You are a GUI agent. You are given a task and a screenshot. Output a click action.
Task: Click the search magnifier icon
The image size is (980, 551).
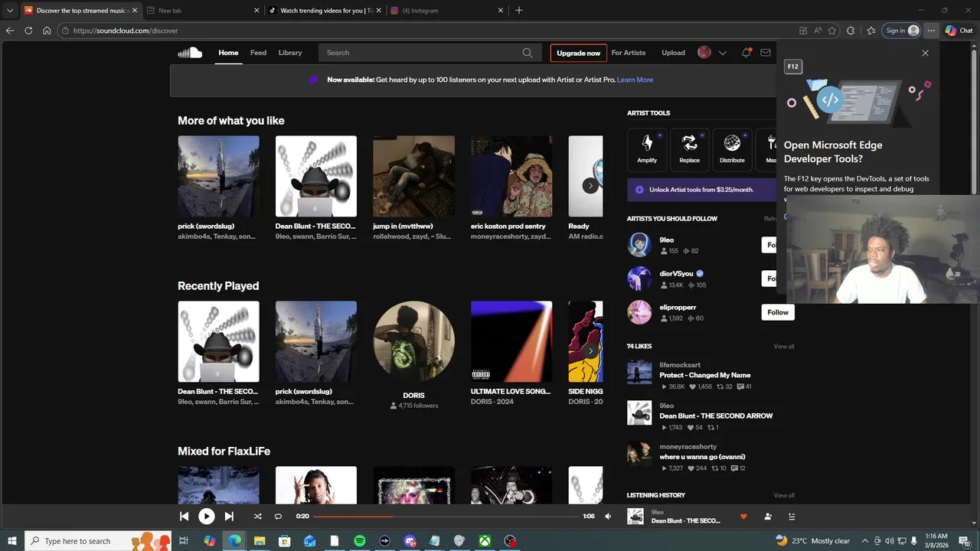coord(528,53)
